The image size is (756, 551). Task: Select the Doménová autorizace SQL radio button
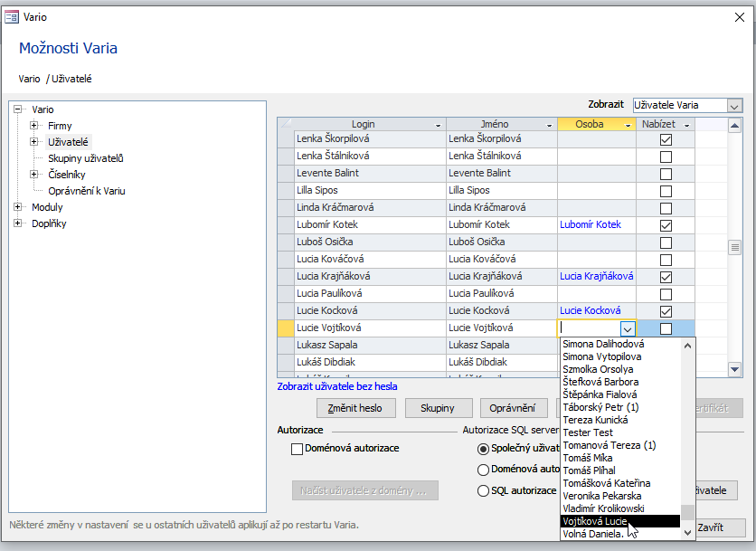[x=483, y=470]
